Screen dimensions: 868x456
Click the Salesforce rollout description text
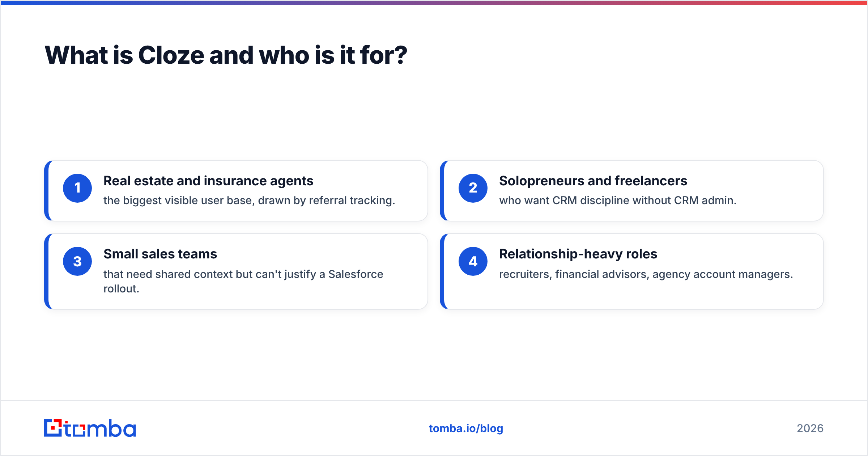pyautogui.click(x=243, y=281)
